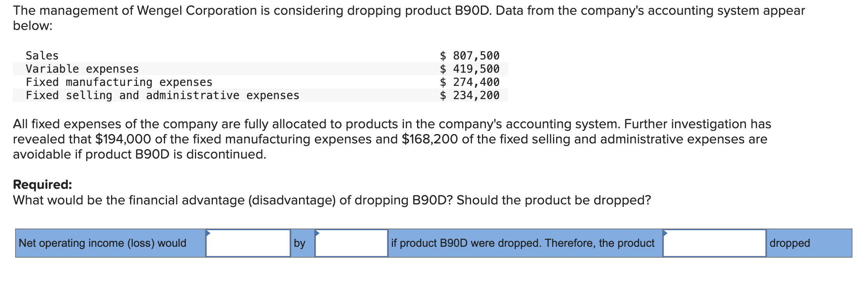Click the dollar amount blank after 'by'
This screenshot has height=281, width=868.
351,244
